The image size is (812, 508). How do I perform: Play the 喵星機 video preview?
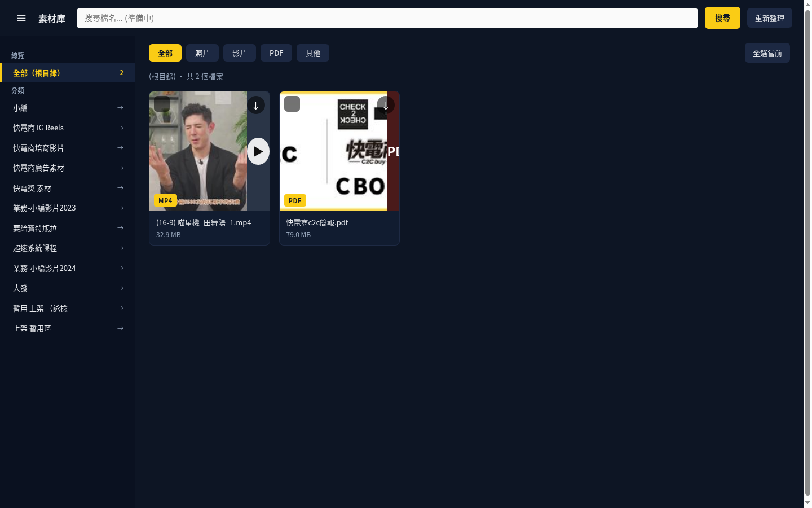pyautogui.click(x=258, y=151)
